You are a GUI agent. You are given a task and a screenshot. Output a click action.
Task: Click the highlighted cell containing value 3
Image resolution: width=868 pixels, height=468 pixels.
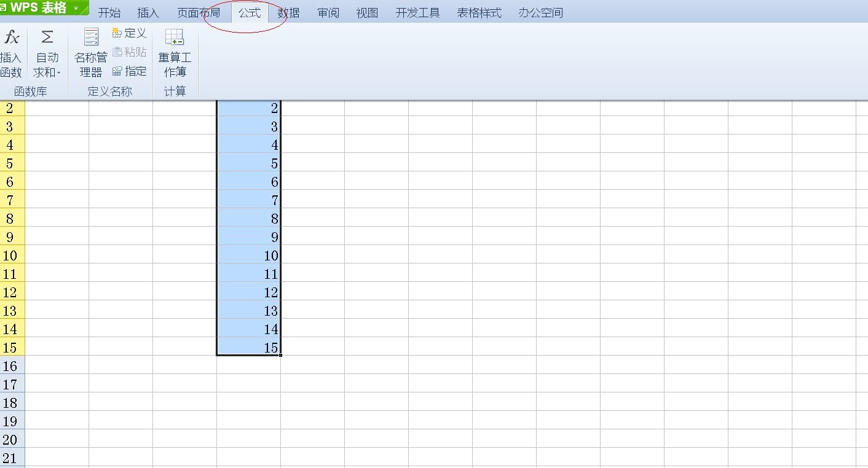pyautogui.click(x=249, y=126)
